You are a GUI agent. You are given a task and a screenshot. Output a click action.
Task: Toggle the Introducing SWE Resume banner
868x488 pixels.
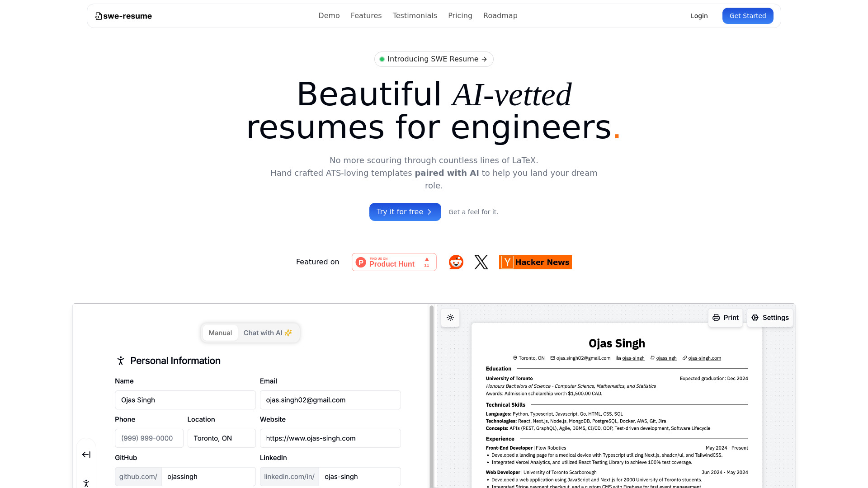point(434,58)
